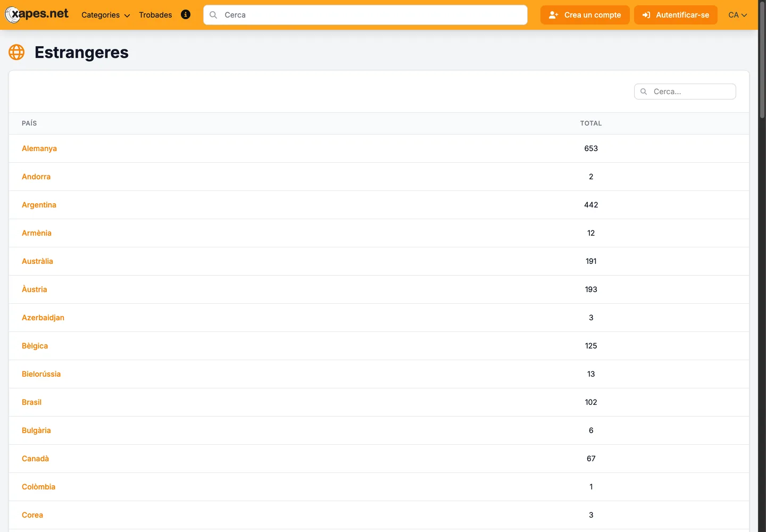The image size is (766, 532).
Task: Open the Alemanya country link
Action: tap(39, 148)
